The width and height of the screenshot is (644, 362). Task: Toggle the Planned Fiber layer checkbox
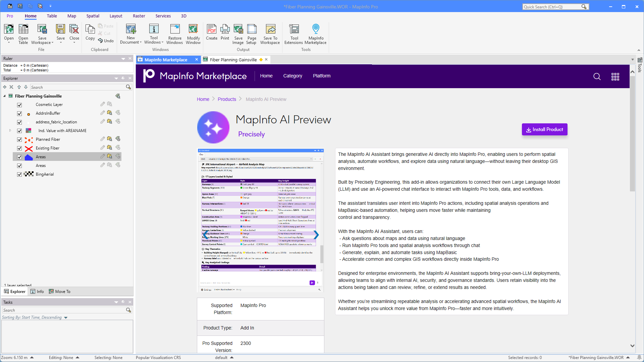click(x=19, y=139)
